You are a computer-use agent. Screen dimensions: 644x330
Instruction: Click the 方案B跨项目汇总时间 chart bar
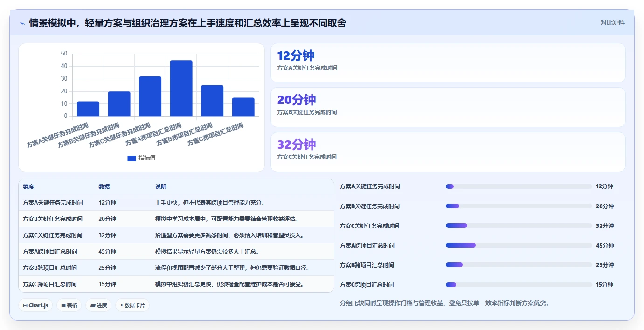point(212,101)
